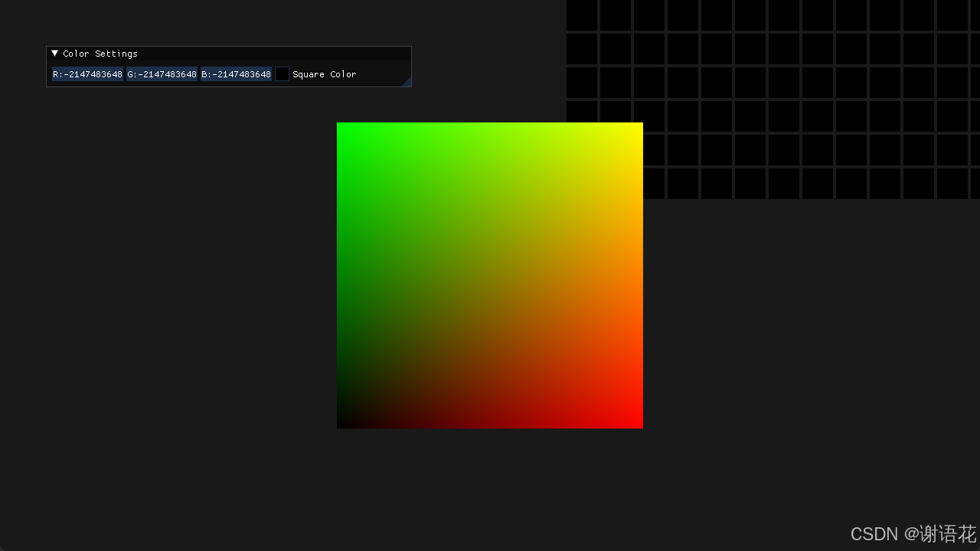Click the Color Settings title bar text
The image size is (980, 551).
100,54
